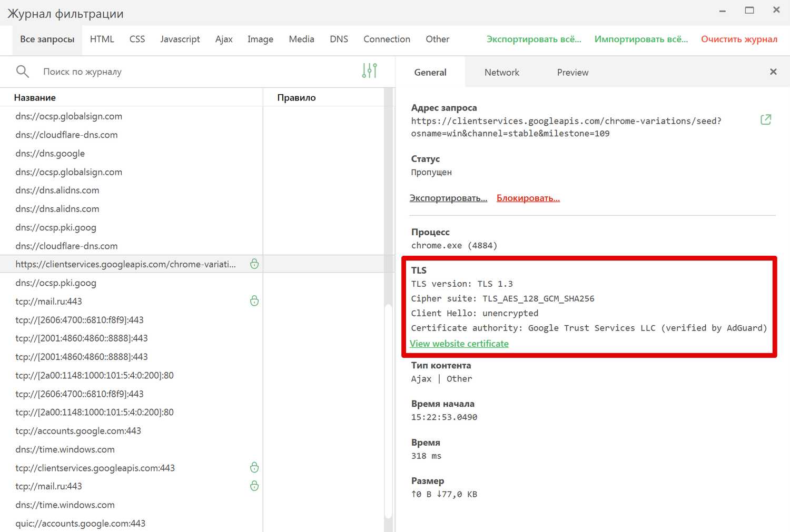Open the Preview tab
The image size is (790, 532).
[572, 73]
